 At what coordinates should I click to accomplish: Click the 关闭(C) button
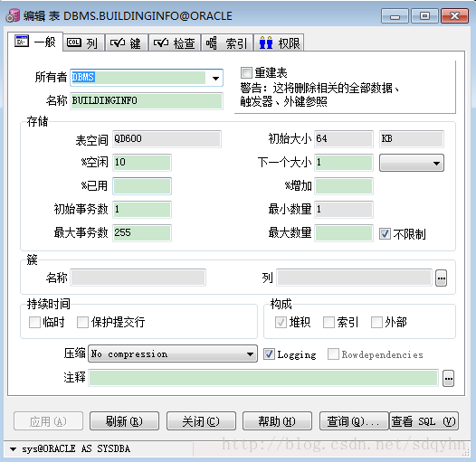tap(201, 421)
